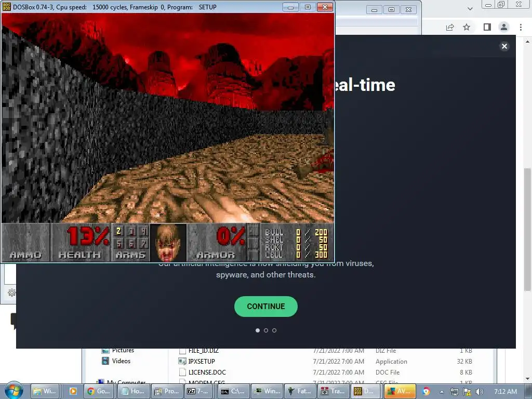Click the '32 KB' size cell

click(464, 362)
